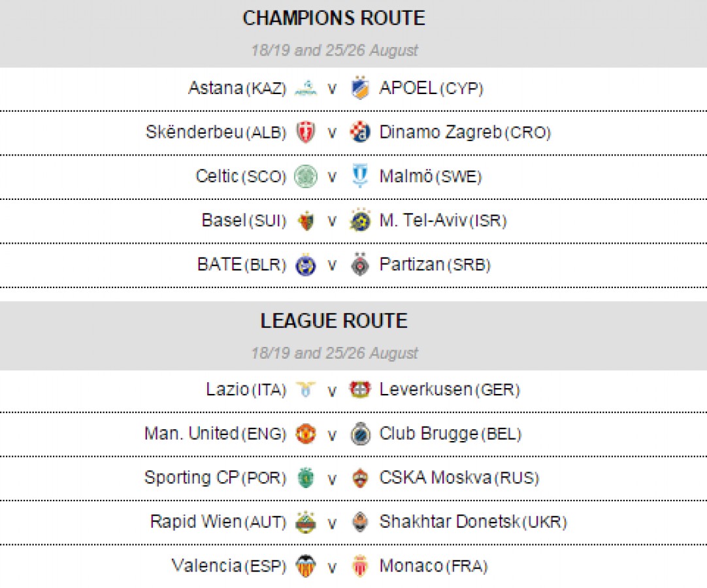Click the Champions Route section header
Image resolution: width=707 pixels, height=588 pixels.
click(334, 18)
